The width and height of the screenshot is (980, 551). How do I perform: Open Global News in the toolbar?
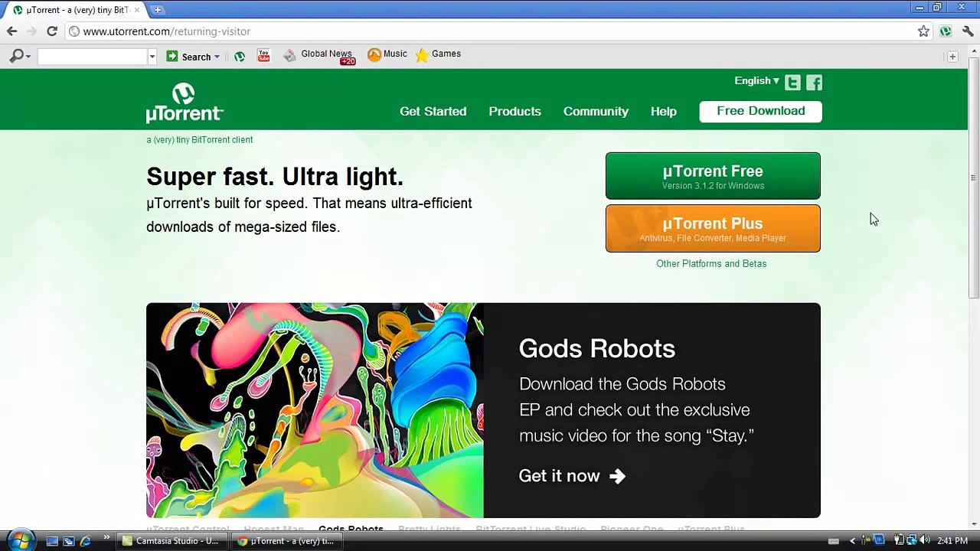click(318, 55)
